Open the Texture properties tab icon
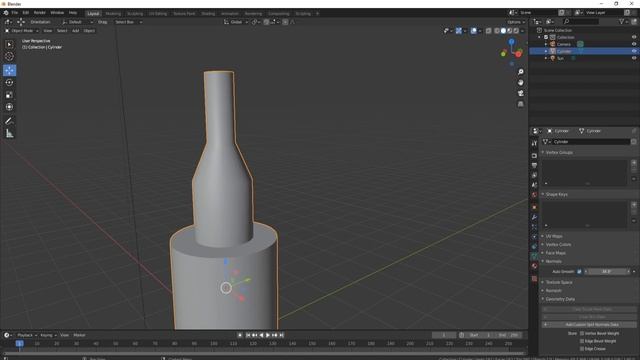This screenshot has height=360, width=640. pos(534,279)
